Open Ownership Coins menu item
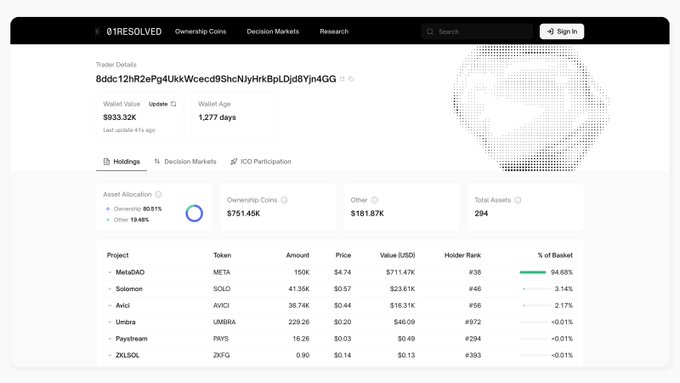 [200, 32]
